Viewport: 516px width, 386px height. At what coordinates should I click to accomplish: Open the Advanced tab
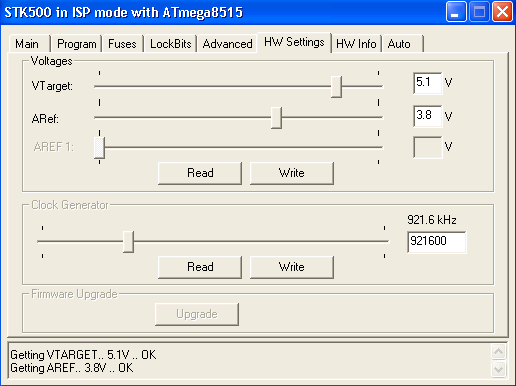[227, 44]
